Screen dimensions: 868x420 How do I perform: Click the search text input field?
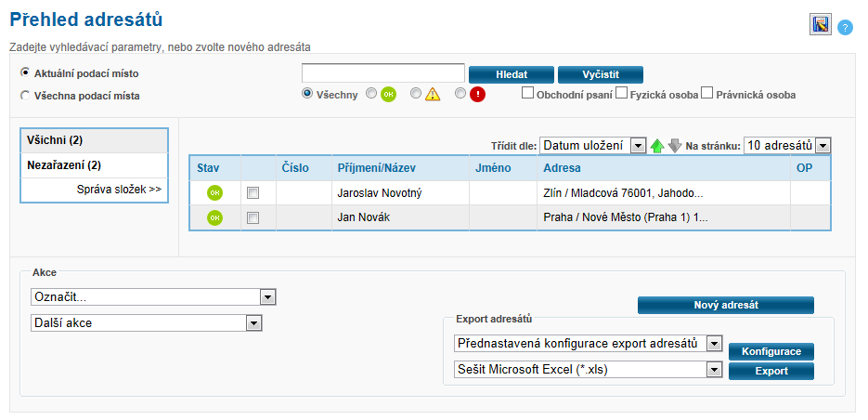(382, 73)
